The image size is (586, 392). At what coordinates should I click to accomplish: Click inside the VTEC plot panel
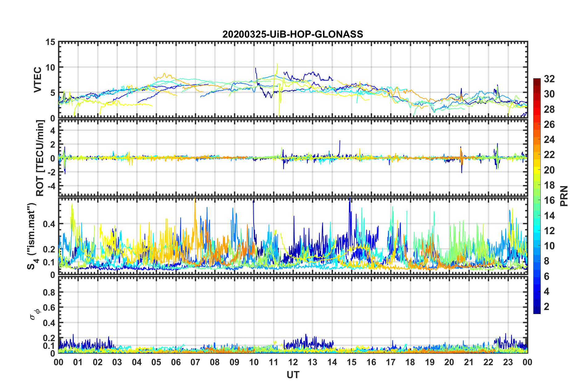point(293,80)
